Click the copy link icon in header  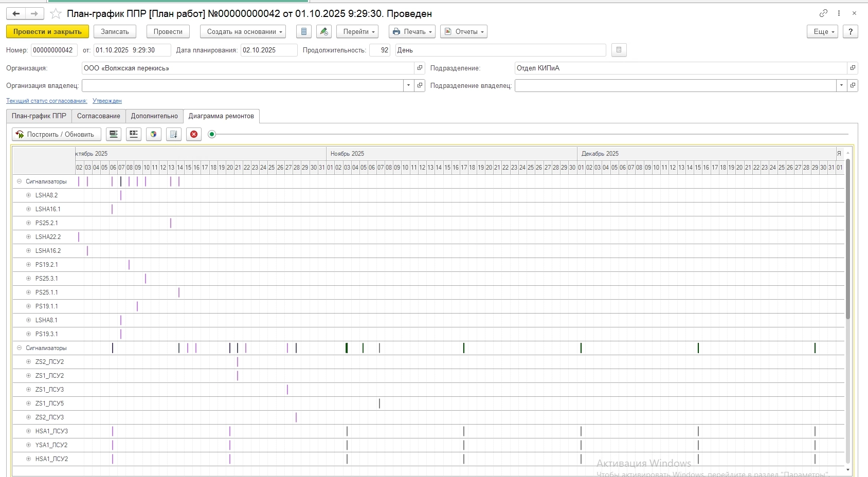[x=823, y=13]
